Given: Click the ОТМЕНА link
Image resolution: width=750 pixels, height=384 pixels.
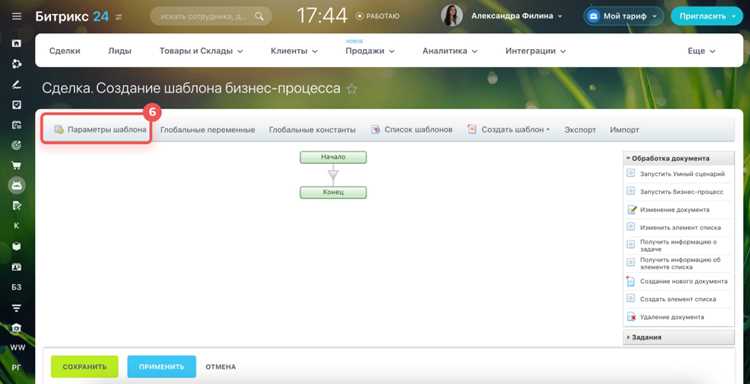Looking at the screenshot, I should (x=221, y=367).
